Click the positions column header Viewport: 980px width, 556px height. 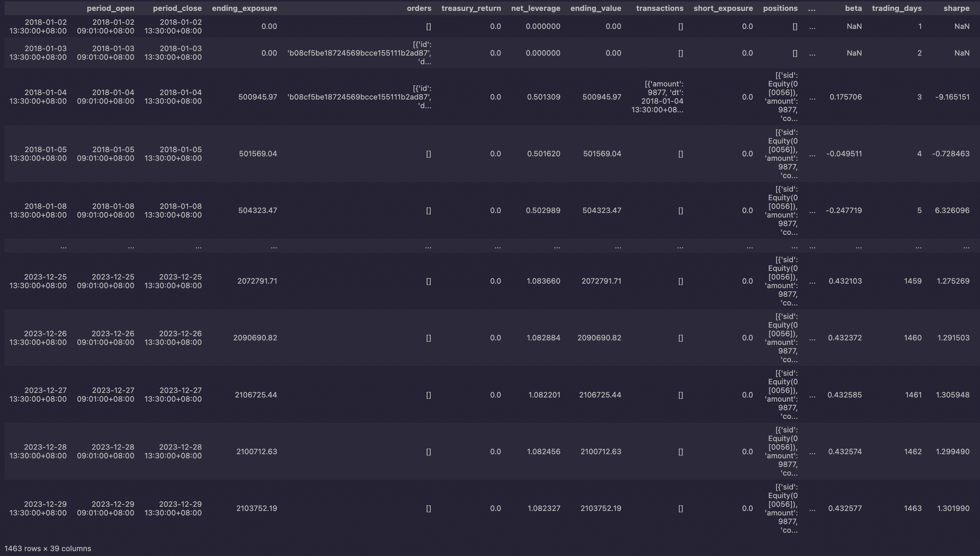pos(780,8)
